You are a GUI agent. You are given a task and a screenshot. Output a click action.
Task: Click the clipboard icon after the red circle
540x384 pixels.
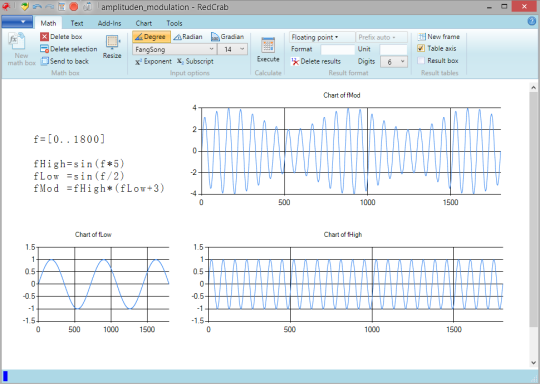(87, 7)
